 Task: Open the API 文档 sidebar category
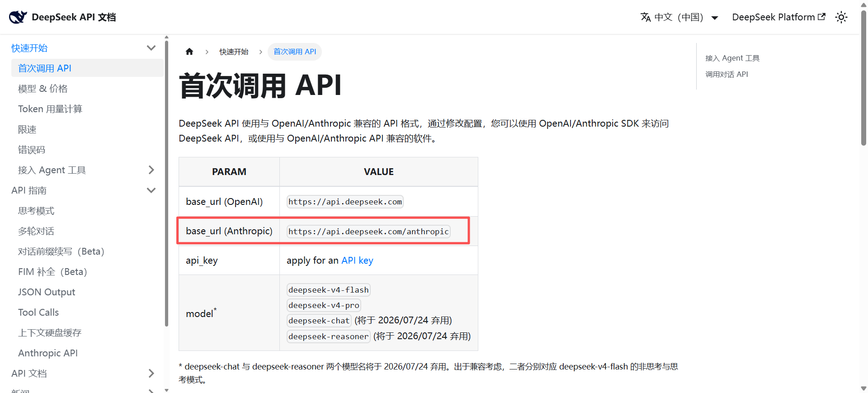[x=29, y=374]
